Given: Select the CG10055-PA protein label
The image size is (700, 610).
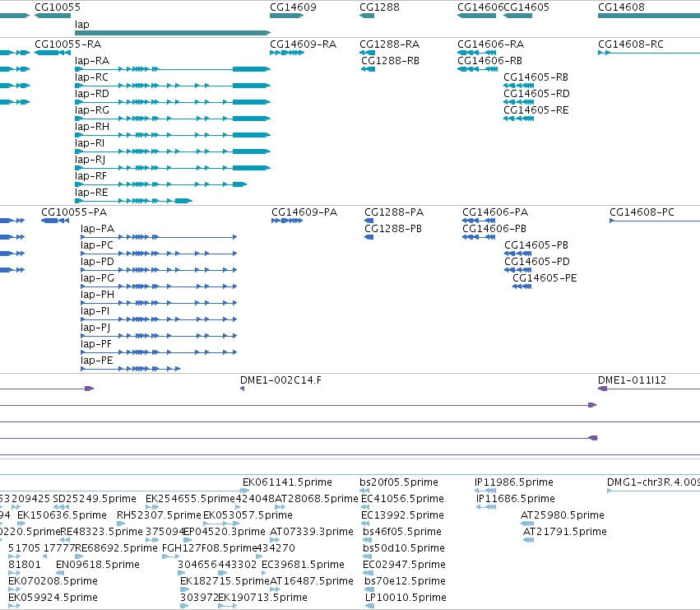Looking at the screenshot, I should tap(74, 212).
